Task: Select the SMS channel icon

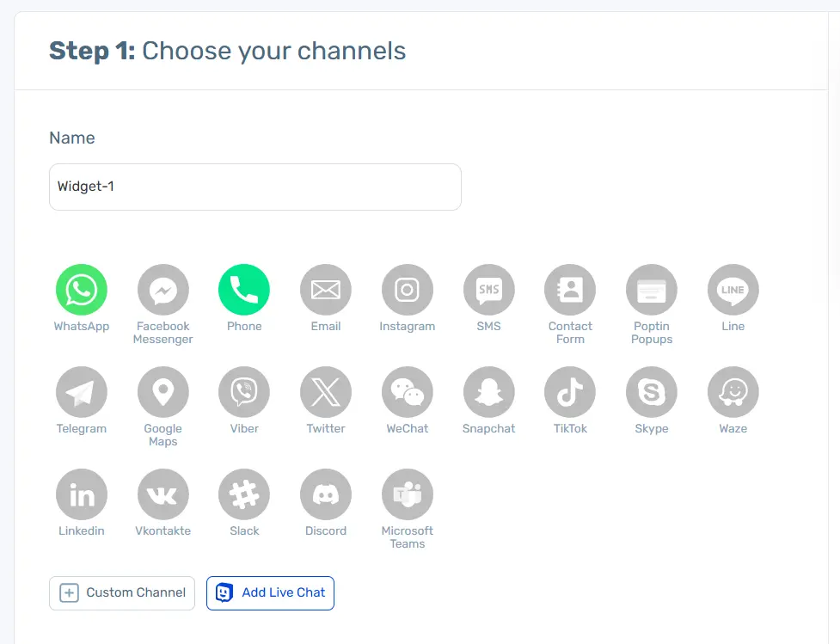Action: pyautogui.click(x=488, y=290)
